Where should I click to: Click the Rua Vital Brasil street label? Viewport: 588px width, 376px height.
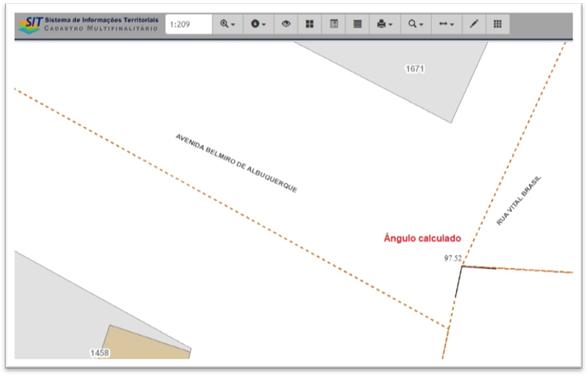(519, 201)
